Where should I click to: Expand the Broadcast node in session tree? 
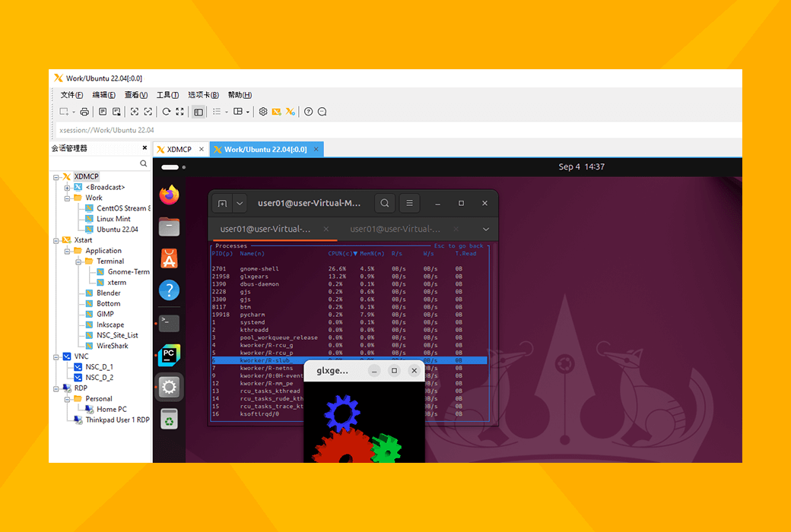[x=67, y=187]
